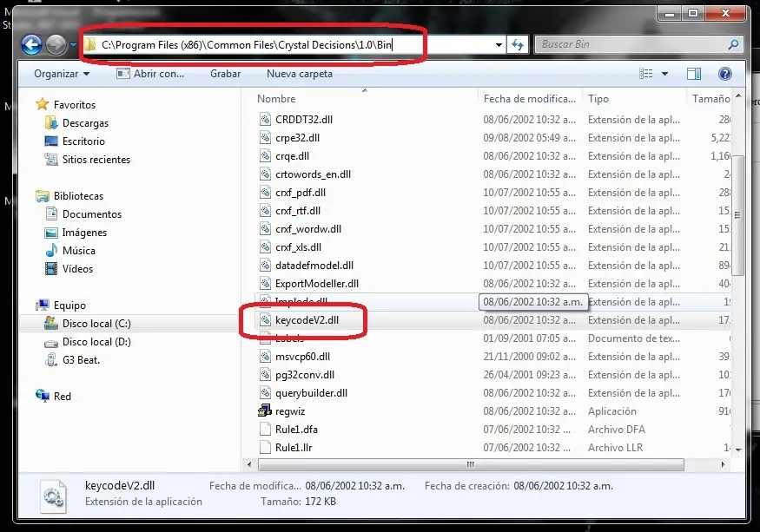The height and width of the screenshot is (532, 760).
Task: Expand the address bar history dropdown
Action: [499, 45]
